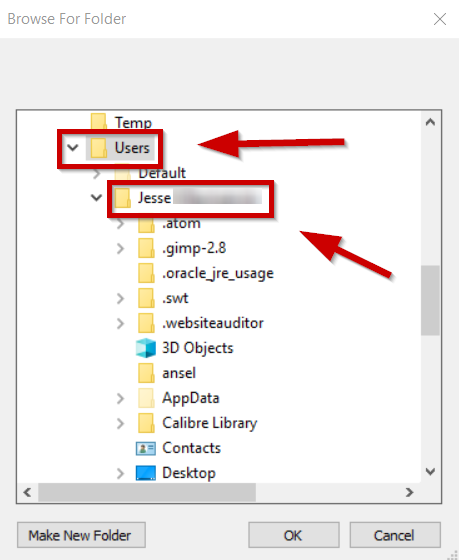The height and width of the screenshot is (560, 459).
Task: Click the Cancel button
Action: tap(395, 535)
